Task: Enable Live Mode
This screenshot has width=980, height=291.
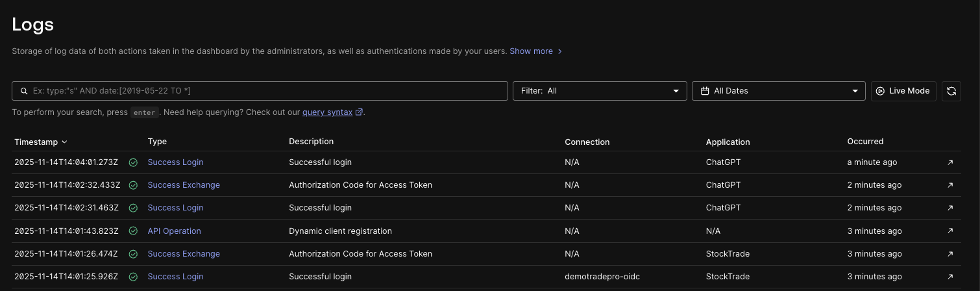Action: pyautogui.click(x=903, y=91)
